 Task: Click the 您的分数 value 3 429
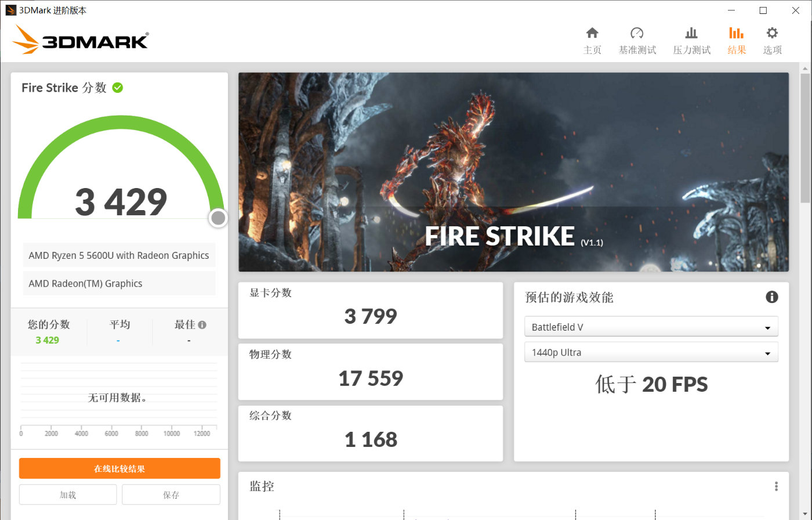click(48, 340)
